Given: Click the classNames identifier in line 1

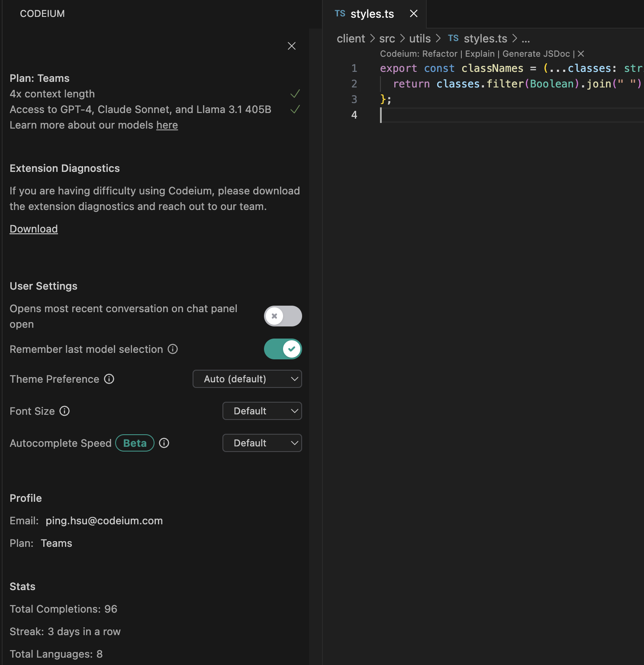Looking at the screenshot, I should [493, 68].
